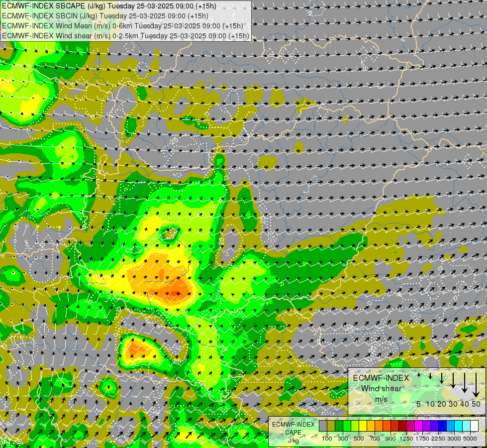Click the CAPE scale label '100'
The image size is (487, 448).
tap(327, 439)
